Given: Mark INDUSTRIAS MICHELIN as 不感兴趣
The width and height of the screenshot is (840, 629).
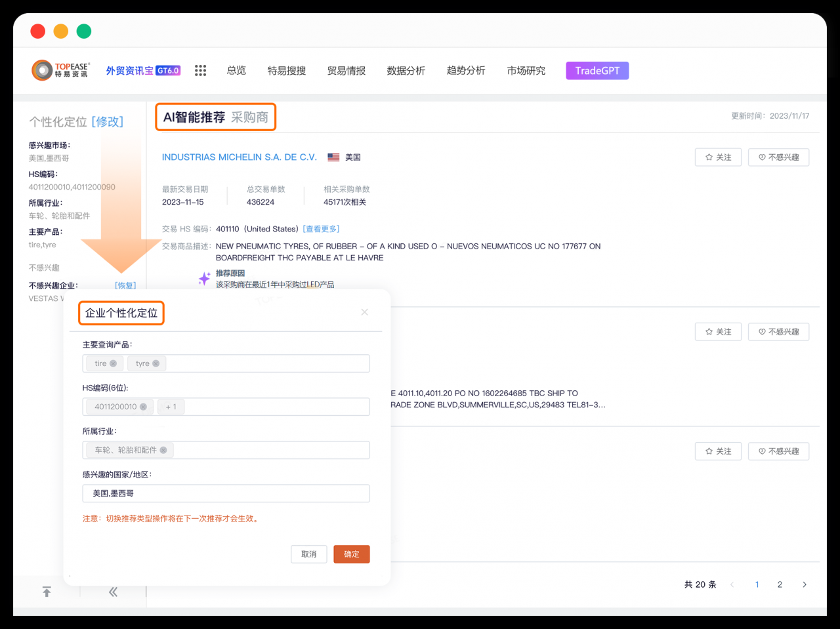Looking at the screenshot, I should pyautogui.click(x=778, y=157).
